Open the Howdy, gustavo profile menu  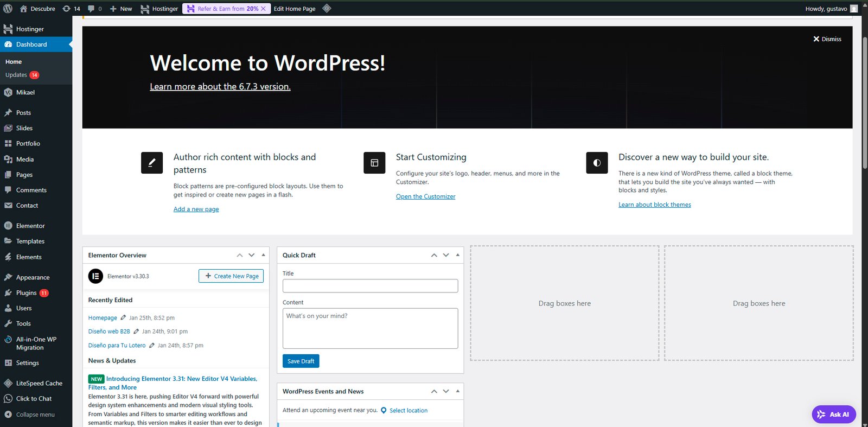tap(832, 9)
